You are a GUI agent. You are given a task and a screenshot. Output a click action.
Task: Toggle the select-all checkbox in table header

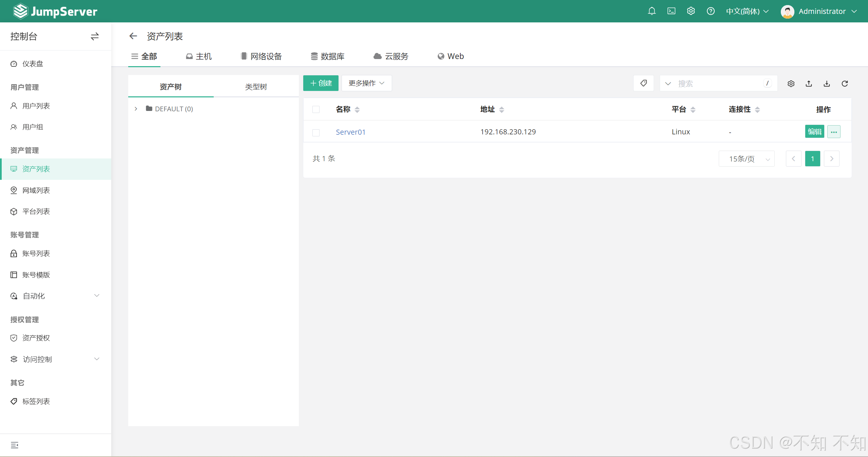316,109
